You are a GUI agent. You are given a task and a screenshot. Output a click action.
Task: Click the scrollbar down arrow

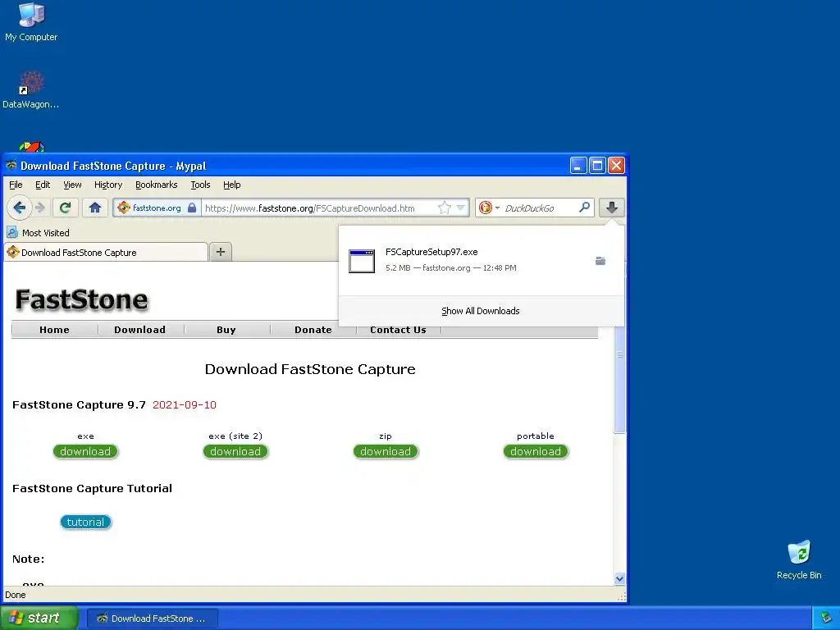coord(619,578)
